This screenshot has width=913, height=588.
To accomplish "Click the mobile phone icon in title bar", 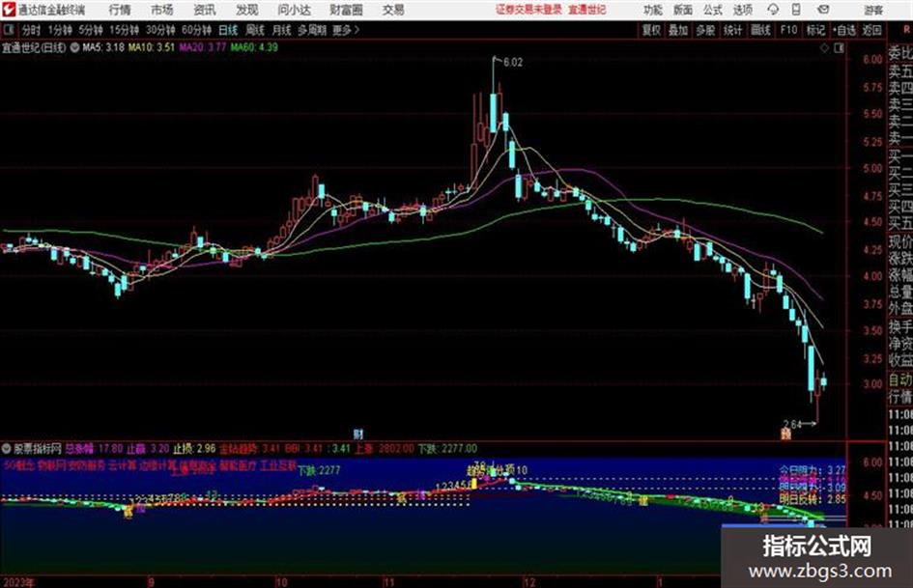I will click(796, 10).
